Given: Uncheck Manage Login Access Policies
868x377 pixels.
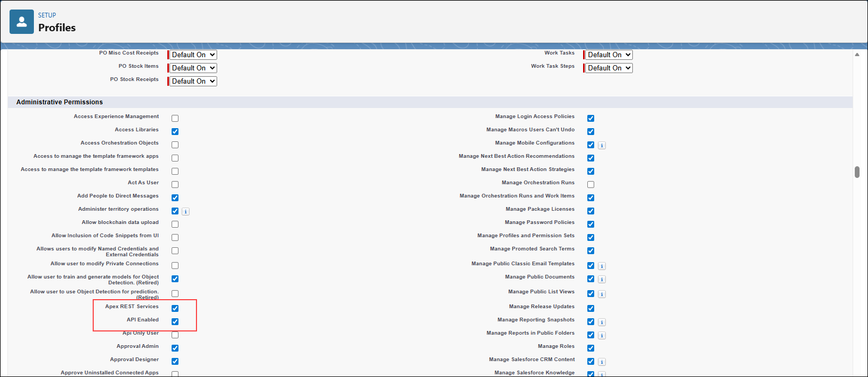Looking at the screenshot, I should coord(591,119).
